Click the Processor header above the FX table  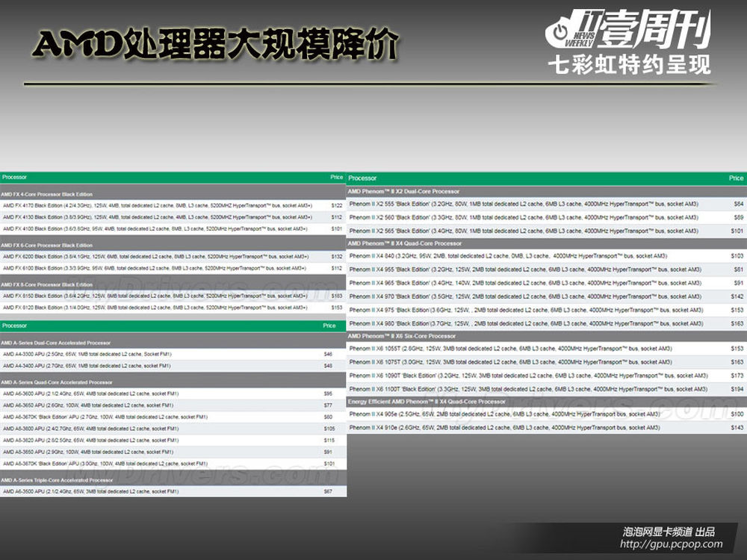14,177
